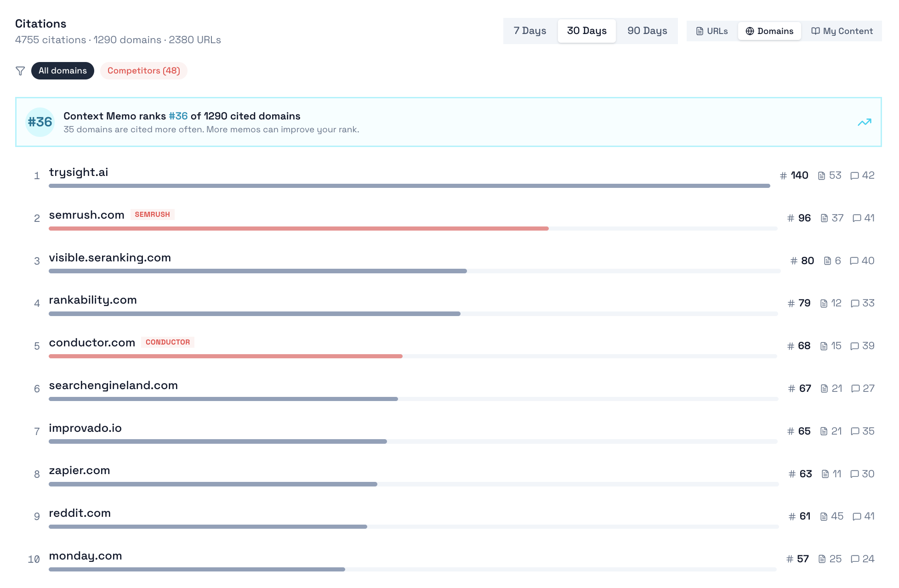The image size is (899, 588).
Task: Switch to the 7 Days tab
Action: point(529,31)
